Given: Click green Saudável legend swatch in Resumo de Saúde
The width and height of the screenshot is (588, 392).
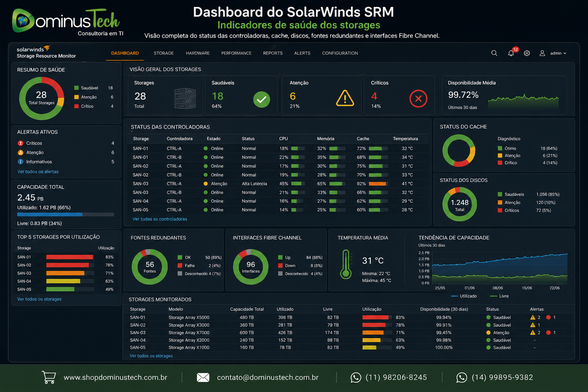Looking at the screenshot, I should [77, 88].
